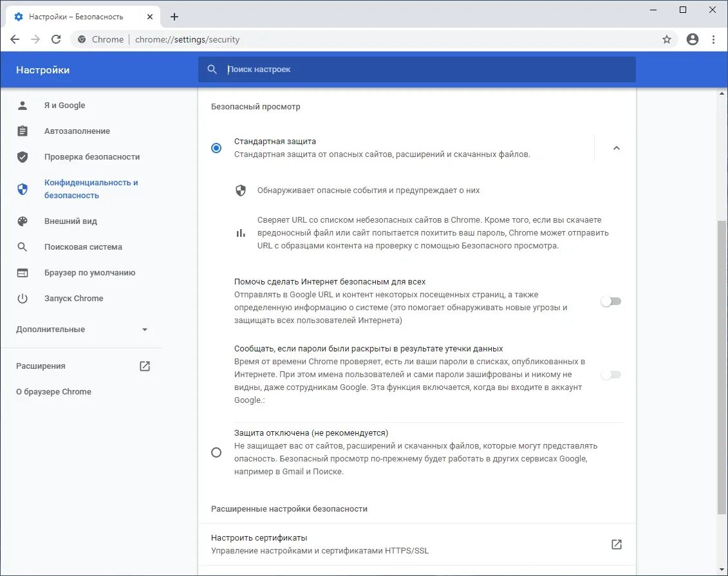Toggle the password leak warning switch
Image resolution: width=728 pixels, height=576 pixels.
pos(611,375)
